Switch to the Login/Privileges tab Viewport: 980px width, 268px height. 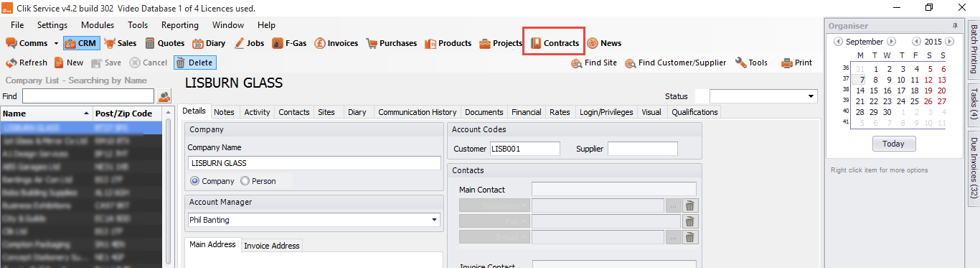click(606, 112)
